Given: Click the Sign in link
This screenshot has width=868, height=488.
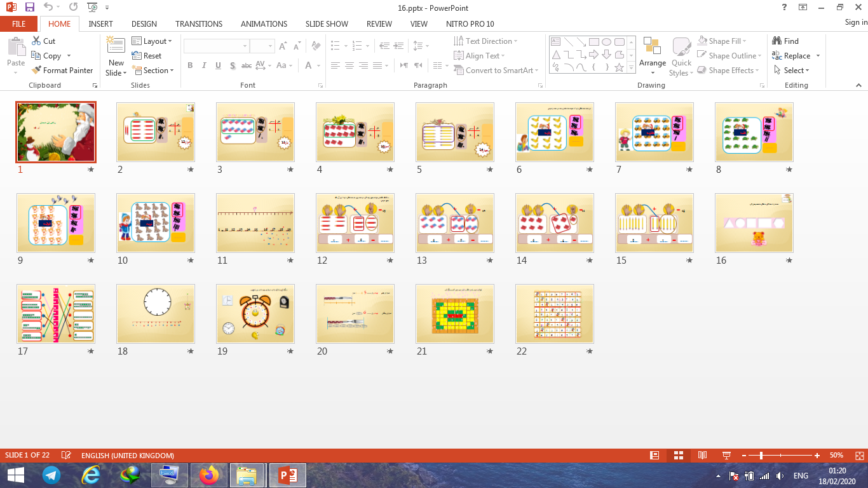Looking at the screenshot, I should [x=855, y=22].
